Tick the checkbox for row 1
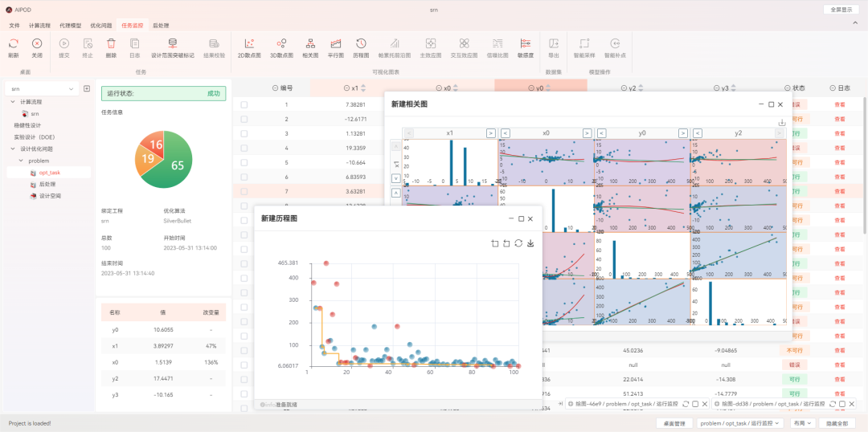 click(244, 104)
